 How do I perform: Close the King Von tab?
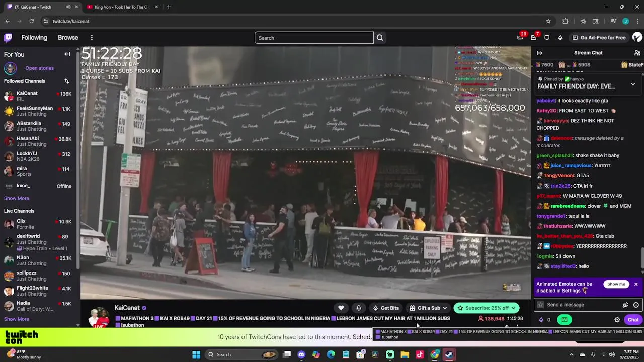click(x=156, y=7)
